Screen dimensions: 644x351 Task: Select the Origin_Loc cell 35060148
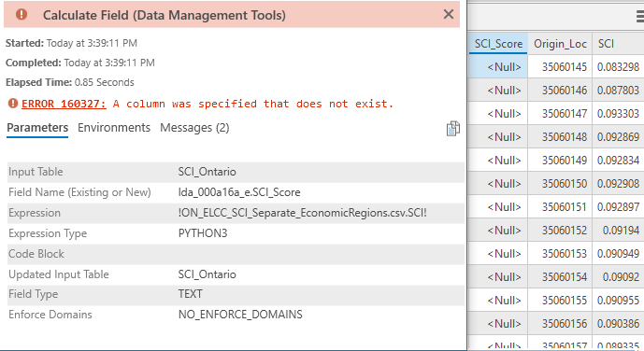tap(560, 137)
